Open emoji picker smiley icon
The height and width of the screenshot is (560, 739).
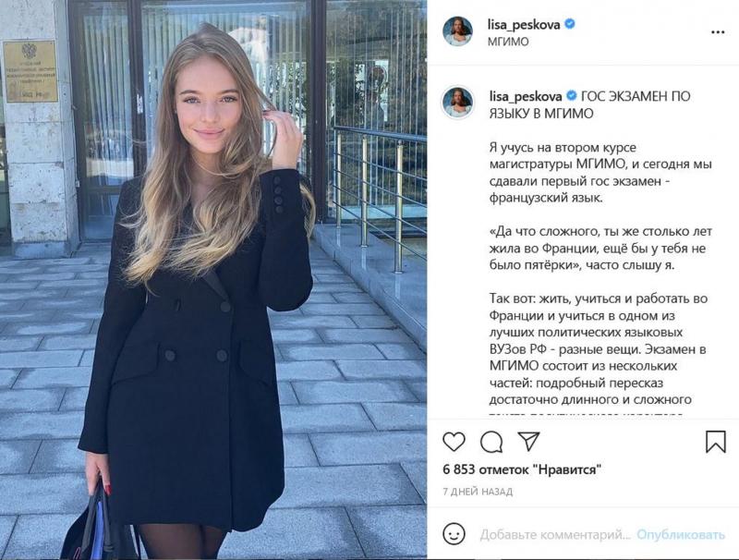[x=454, y=534]
